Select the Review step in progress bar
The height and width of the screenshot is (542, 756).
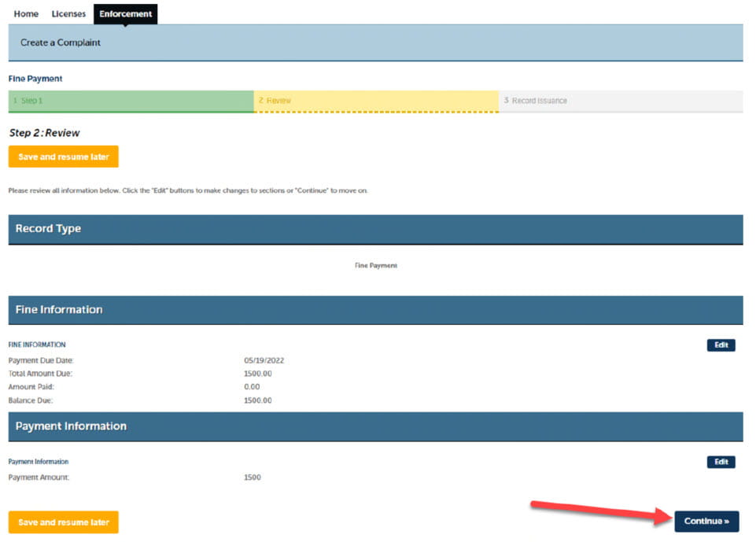tap(376, 101)
